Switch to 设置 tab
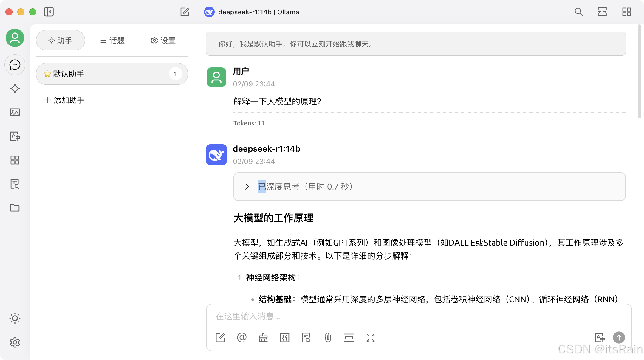The height and width of the screenshot is (360, 644). pyautogui.click(x=163, y=40)
